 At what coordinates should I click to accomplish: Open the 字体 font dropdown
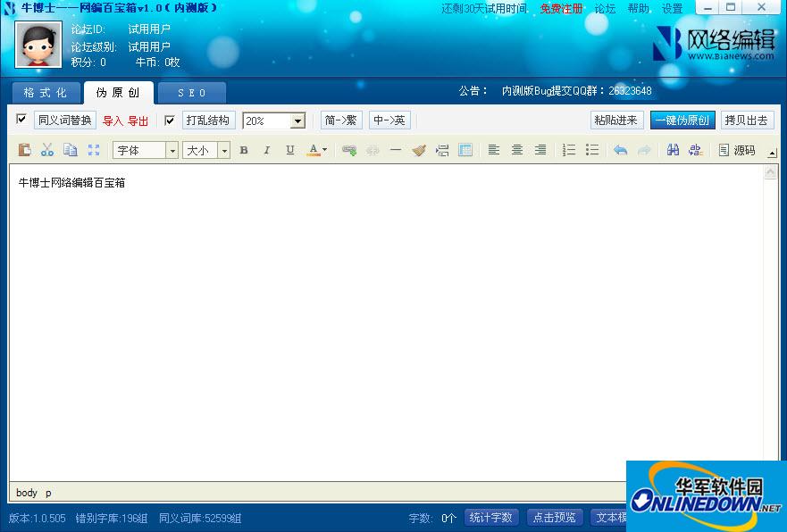146,150
